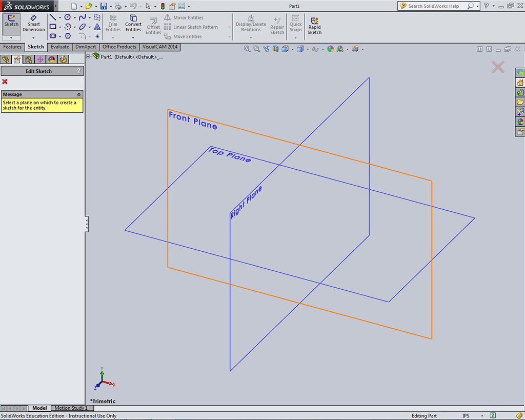Switch to Motion Study 1 tab
The image size is (525, 420).
[71, 408]
